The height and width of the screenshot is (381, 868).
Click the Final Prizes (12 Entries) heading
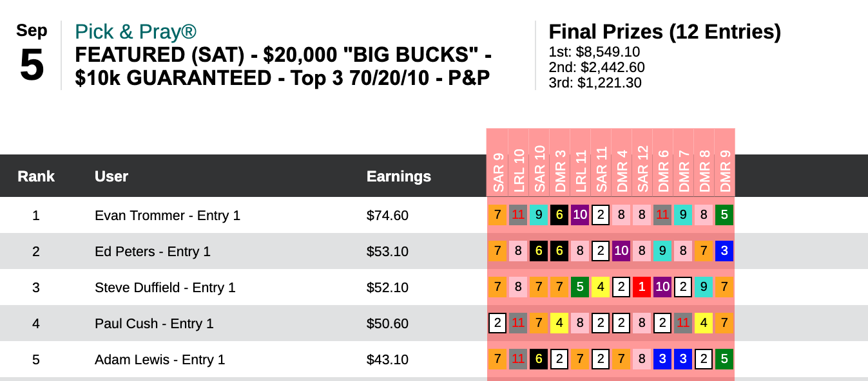tap(664, 32)
